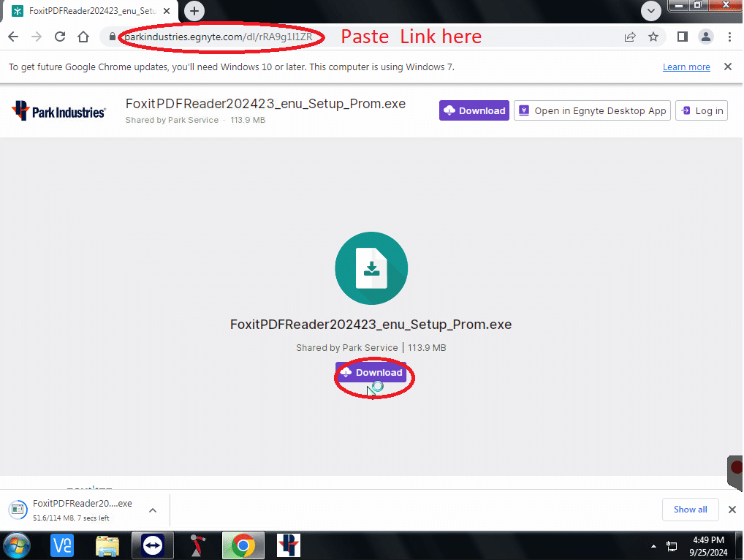Open TeamViewer from the taskbar
The height and width of the screenshot is (560, 744).
[x=152, y=545]
